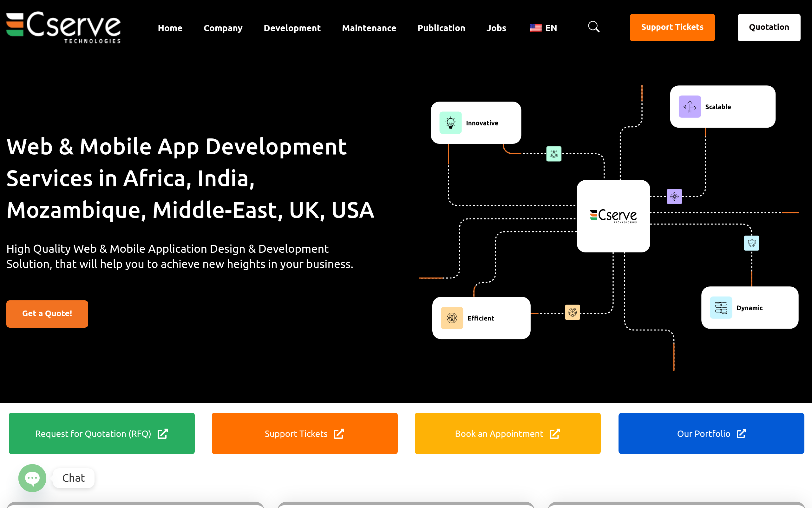Click the Book an Appointment button
812x508 pixels.
(x=508, y=433)
